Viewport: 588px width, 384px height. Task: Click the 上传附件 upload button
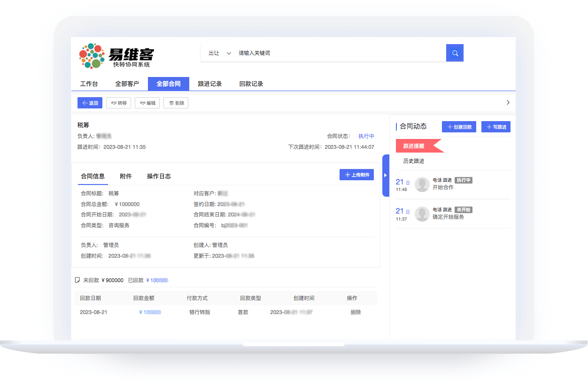356,175
